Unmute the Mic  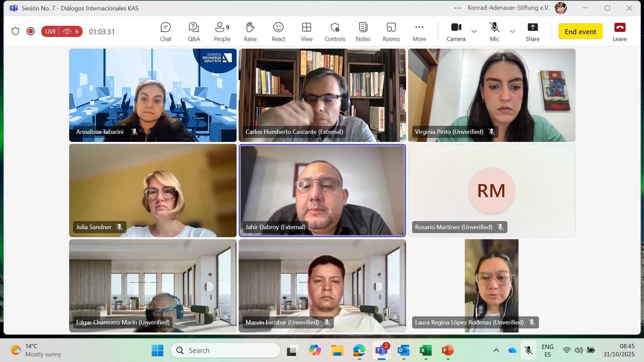tap(494, 32)
